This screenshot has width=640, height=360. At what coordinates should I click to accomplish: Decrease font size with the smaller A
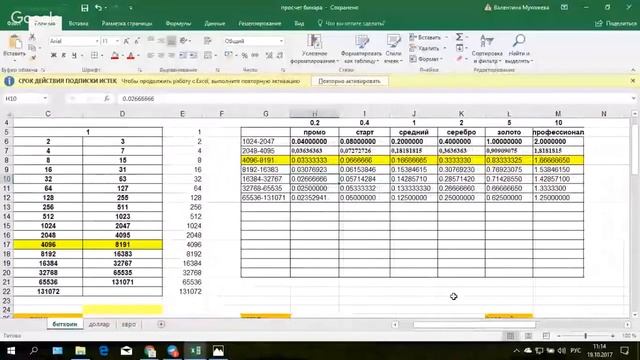(137, 41)
